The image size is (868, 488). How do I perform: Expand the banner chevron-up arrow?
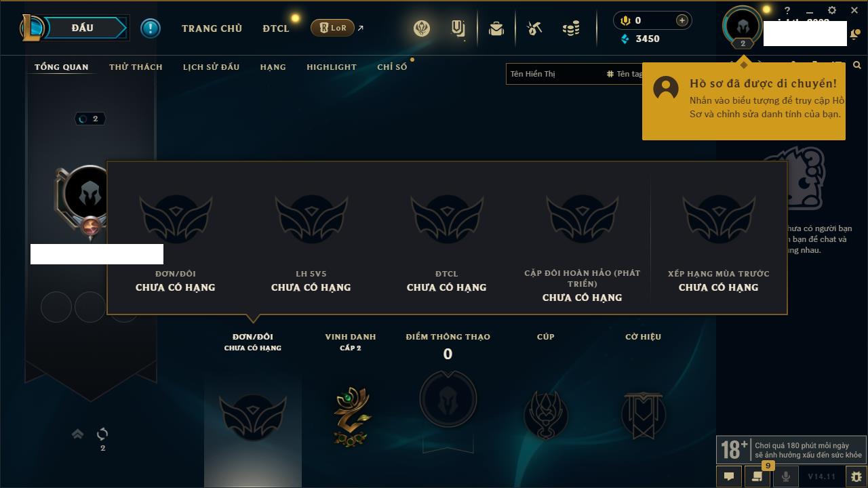pyautogui.click(x=77, y=434)
